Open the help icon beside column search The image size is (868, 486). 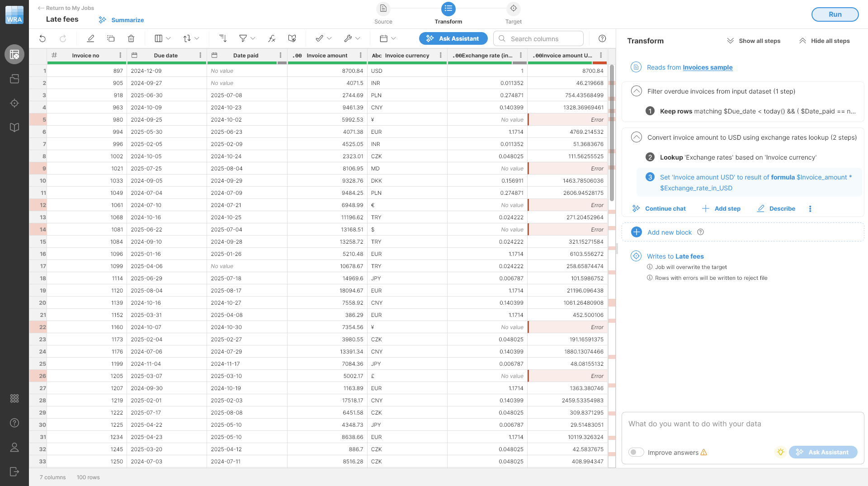pos(602,39)
